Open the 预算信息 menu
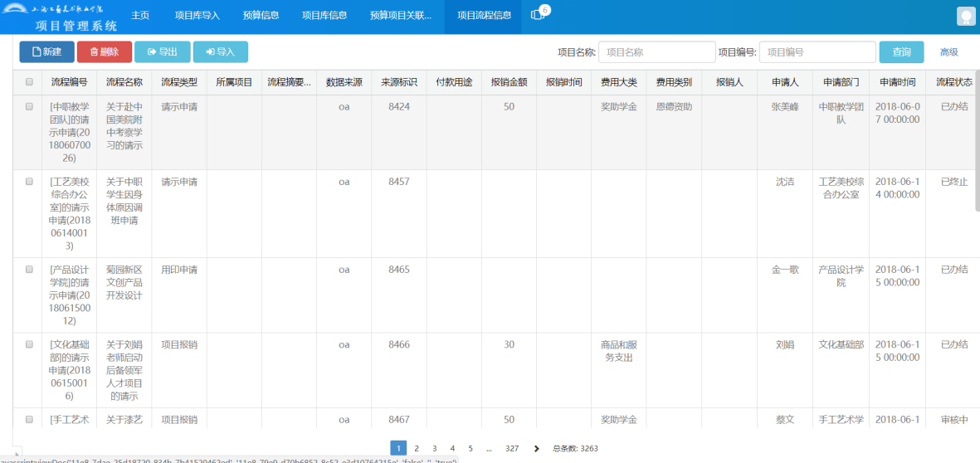980x463 pixels. (261, 17)
